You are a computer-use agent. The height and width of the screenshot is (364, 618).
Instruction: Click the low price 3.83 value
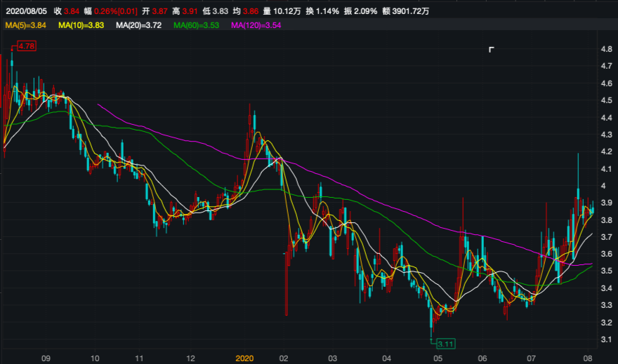tap(221, 11)
